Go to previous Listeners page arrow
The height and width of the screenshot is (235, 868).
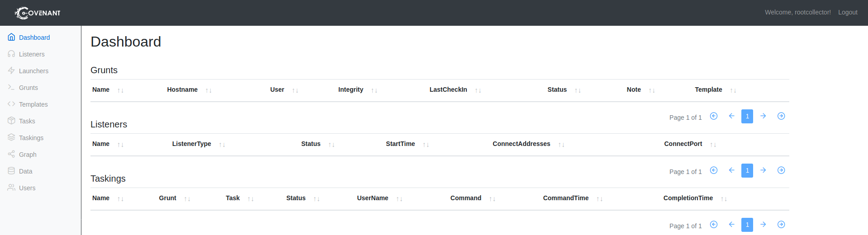click(x=731, y=170)
